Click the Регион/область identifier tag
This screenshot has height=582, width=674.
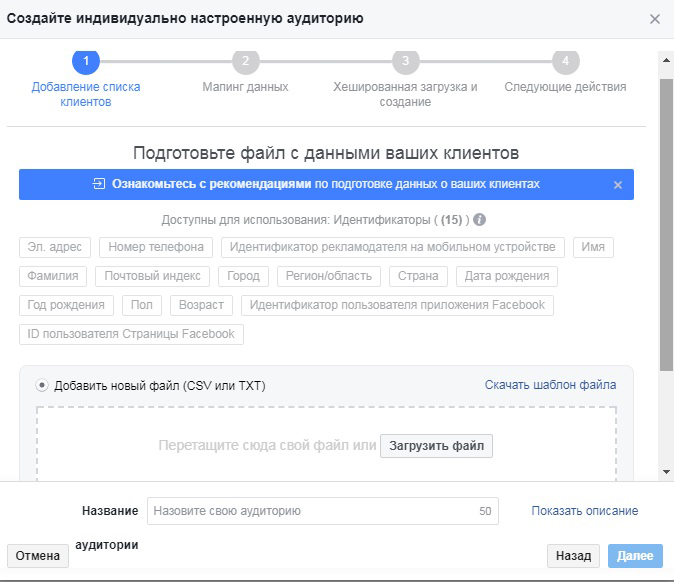pyautogui.click(x=329, y=276)
